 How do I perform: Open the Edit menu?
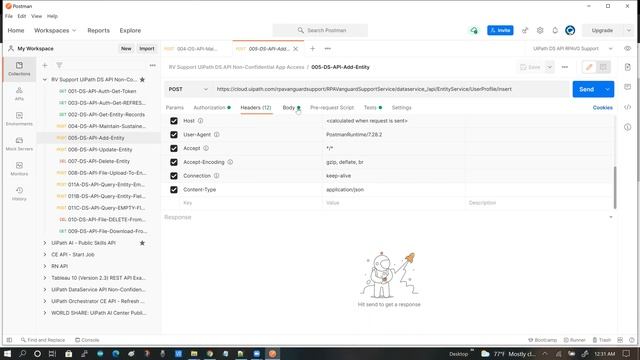(22, 16)
